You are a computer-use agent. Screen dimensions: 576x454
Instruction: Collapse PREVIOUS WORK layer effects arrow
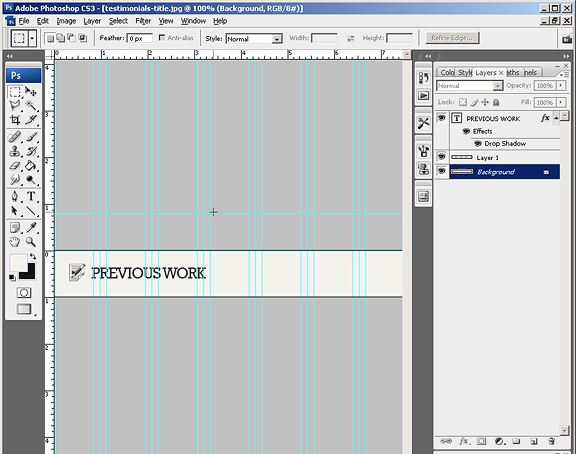[556, 118]
